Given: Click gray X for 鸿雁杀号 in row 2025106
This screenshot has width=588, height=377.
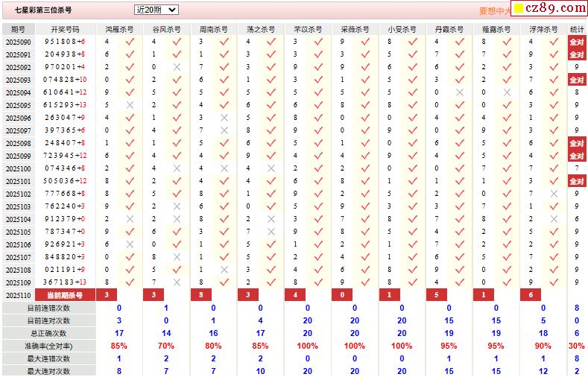Looking at the screenshot, I should click(x=130, y=244).
